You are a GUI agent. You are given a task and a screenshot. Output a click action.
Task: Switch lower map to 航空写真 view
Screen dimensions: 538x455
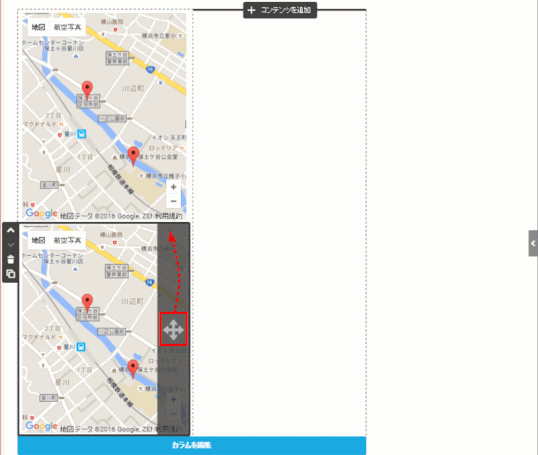coord(67,240)
